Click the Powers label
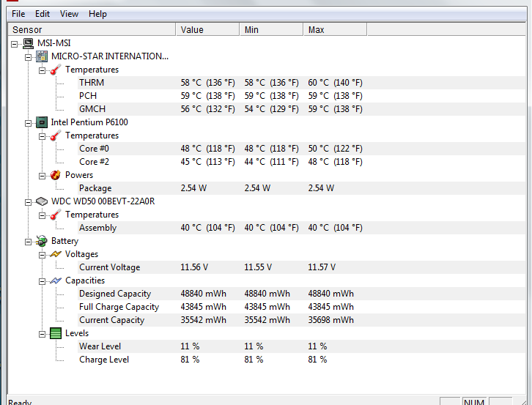Image resolution: width=532 pixels, height=405 pixels. [x=79, y=175]
